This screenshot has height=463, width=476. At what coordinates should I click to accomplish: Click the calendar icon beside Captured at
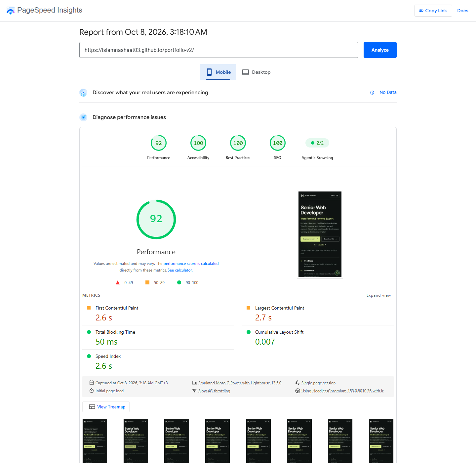pyautogui.click(x=92, y=383)
